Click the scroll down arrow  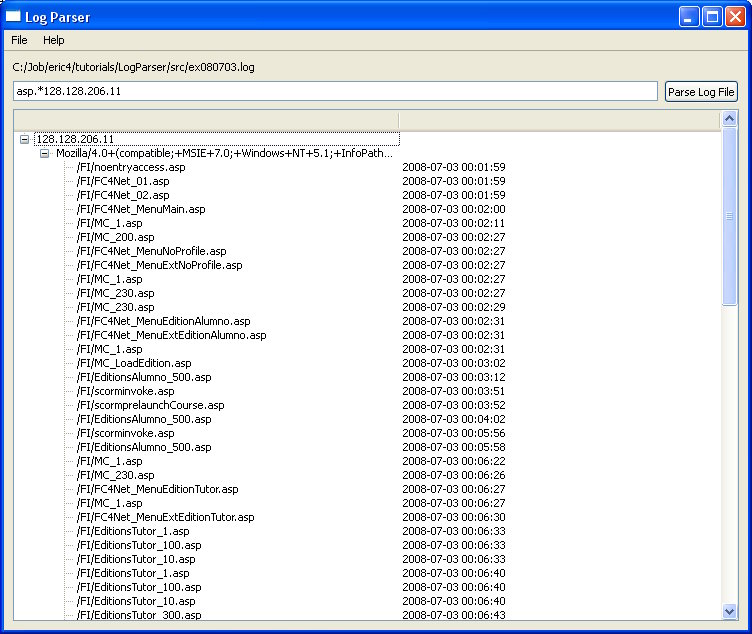[x=729, y=611]
